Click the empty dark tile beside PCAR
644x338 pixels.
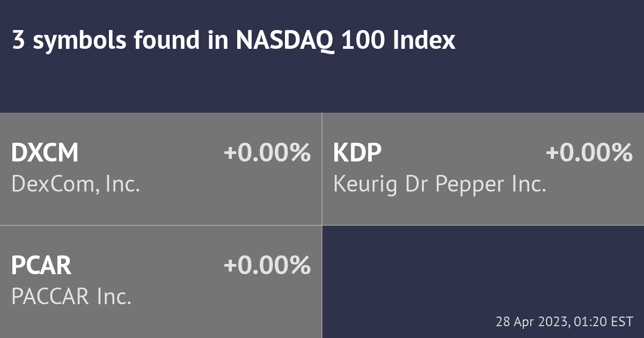pyautogui.click(x=483, y=282)
